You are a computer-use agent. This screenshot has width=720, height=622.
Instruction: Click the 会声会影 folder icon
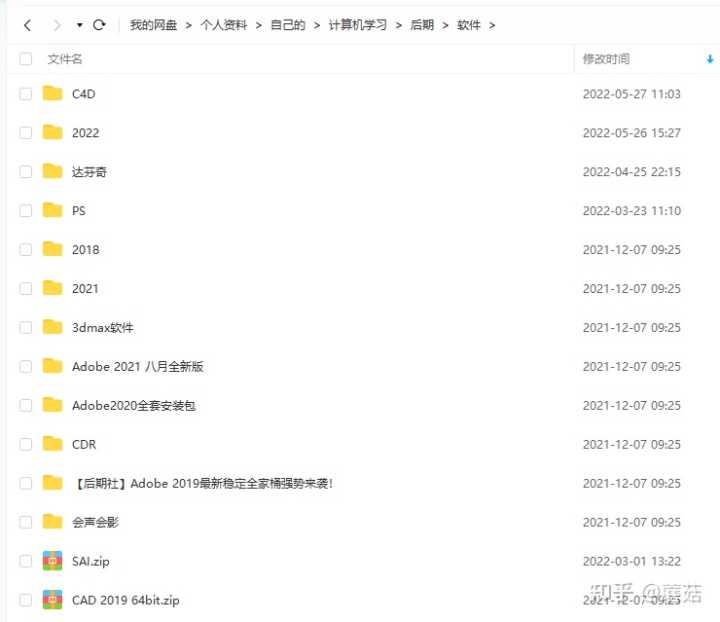(52, 521)
